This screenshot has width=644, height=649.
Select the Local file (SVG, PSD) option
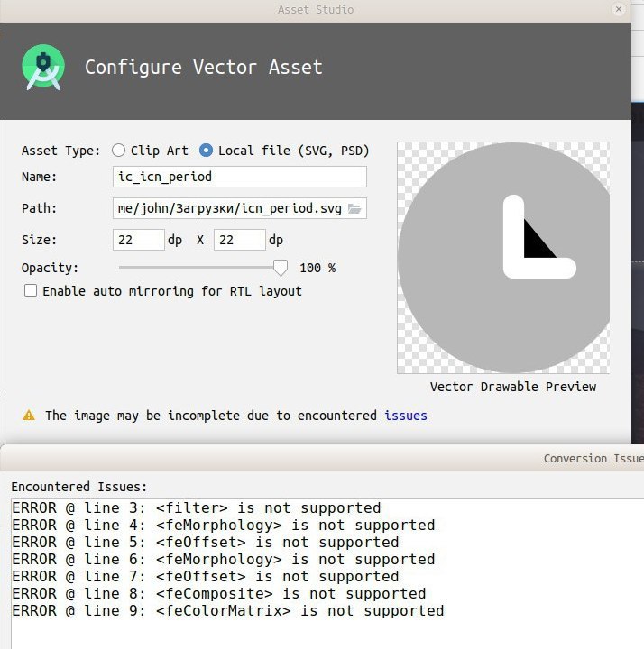206,151
